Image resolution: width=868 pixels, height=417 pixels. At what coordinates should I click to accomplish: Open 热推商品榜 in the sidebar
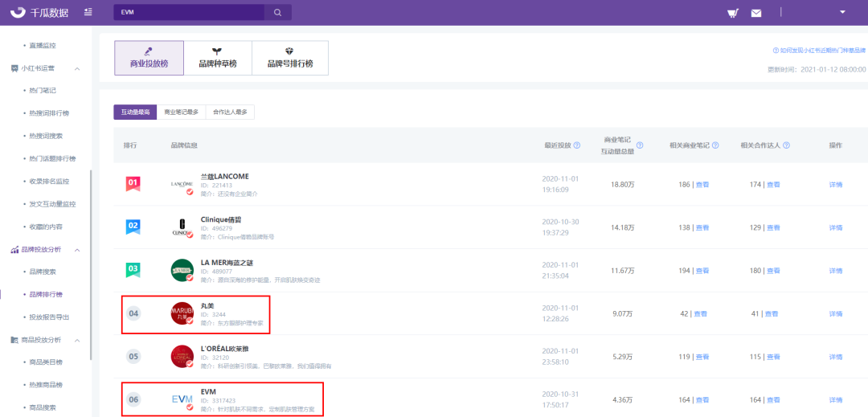pos(46,384)
